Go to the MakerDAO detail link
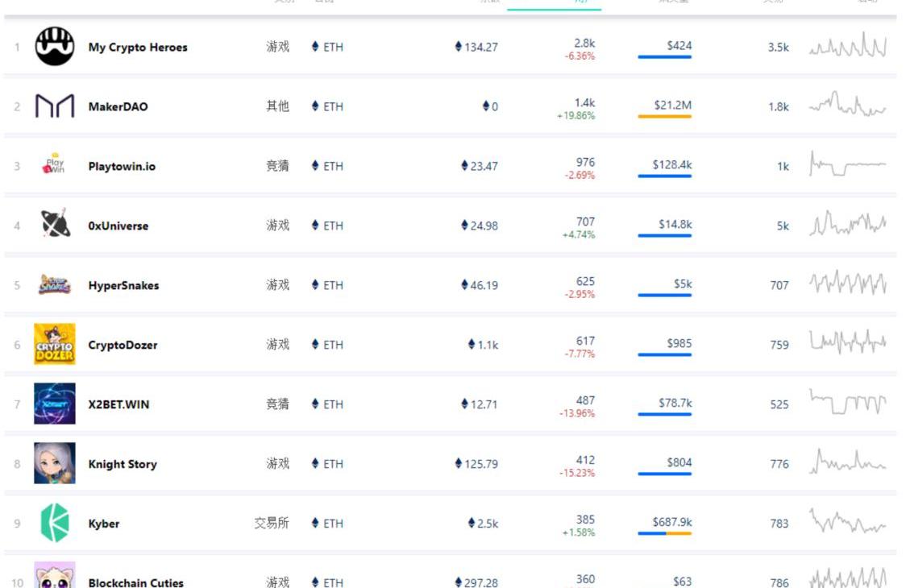The image size is (906, 588). (x=118, y=107)
